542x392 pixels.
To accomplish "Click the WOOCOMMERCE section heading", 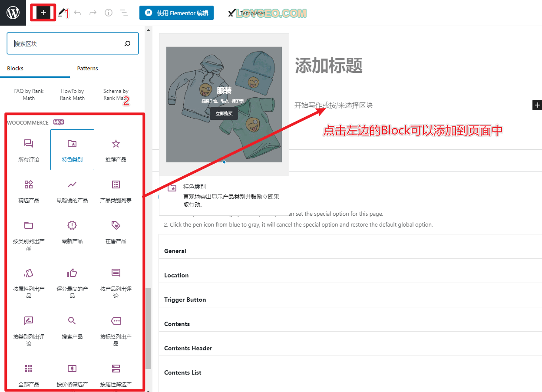I will (28, 122).
